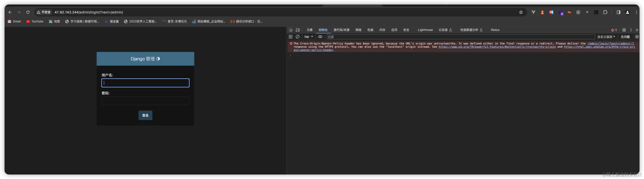Viewport: 644px width, 179px height.
Task: Switch to the 记录器 tab
Action: click(x=445, y=30)
